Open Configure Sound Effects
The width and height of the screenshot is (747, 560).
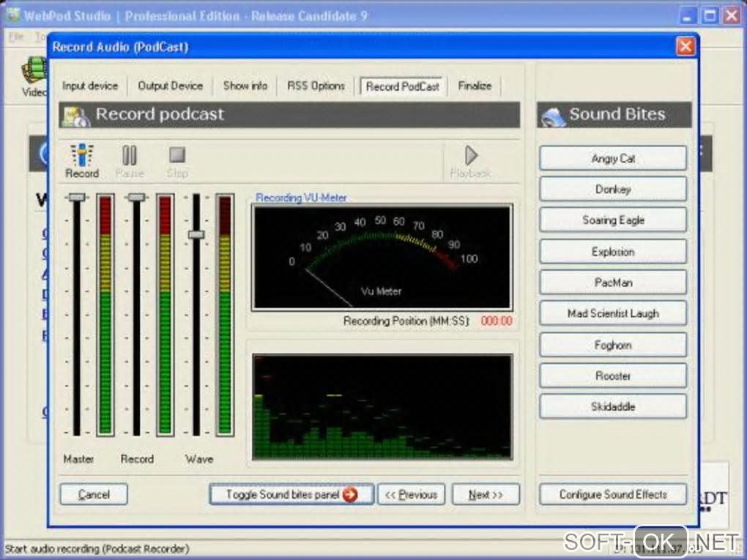[613, 495]
